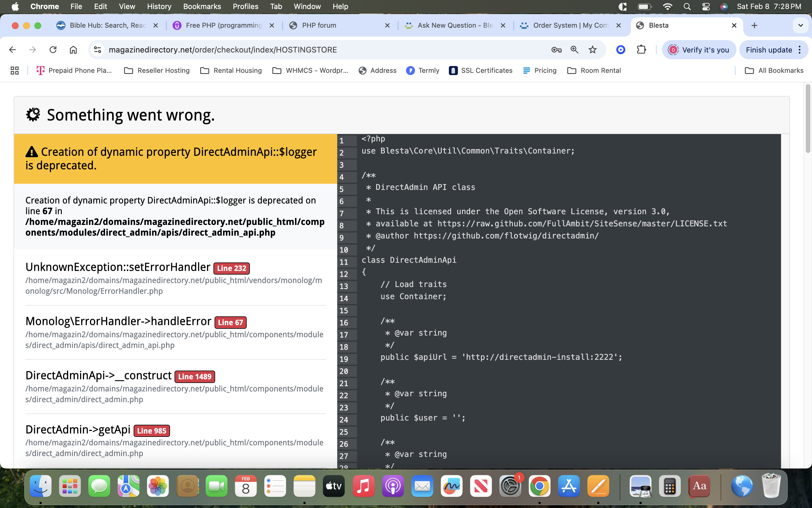Click the Line 1489 badge

[195, 377]
